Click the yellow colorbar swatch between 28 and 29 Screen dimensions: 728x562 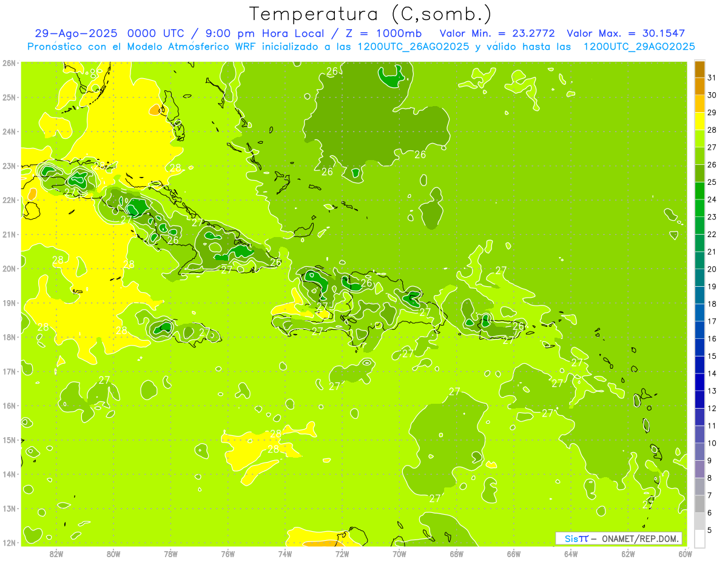[x=699, y=121]
